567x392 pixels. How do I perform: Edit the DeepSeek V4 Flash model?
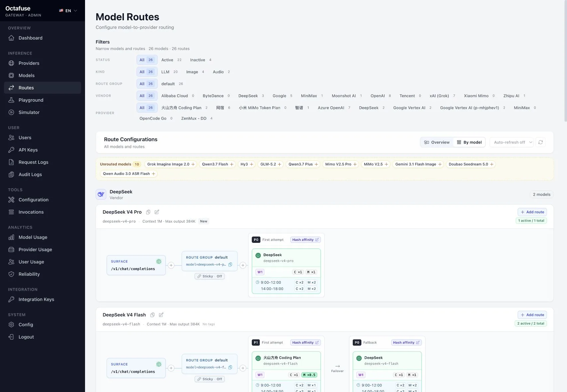[161, 315]
